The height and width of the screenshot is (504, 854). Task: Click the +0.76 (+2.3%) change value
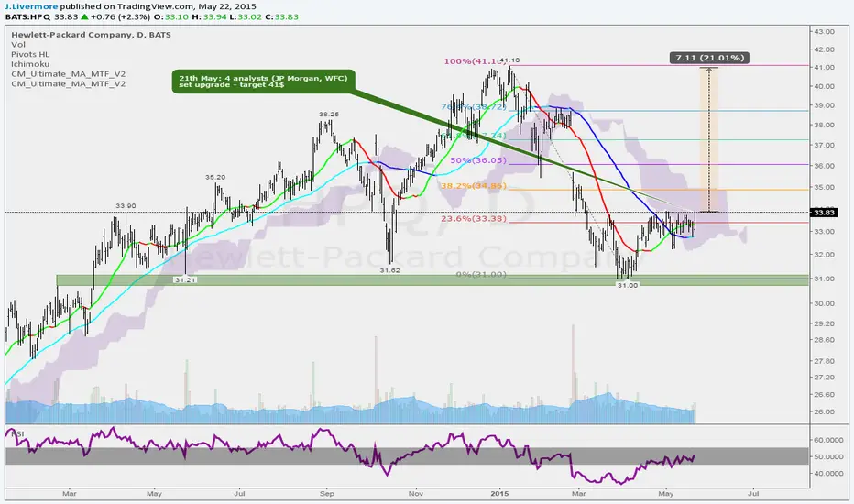[120, 16]
